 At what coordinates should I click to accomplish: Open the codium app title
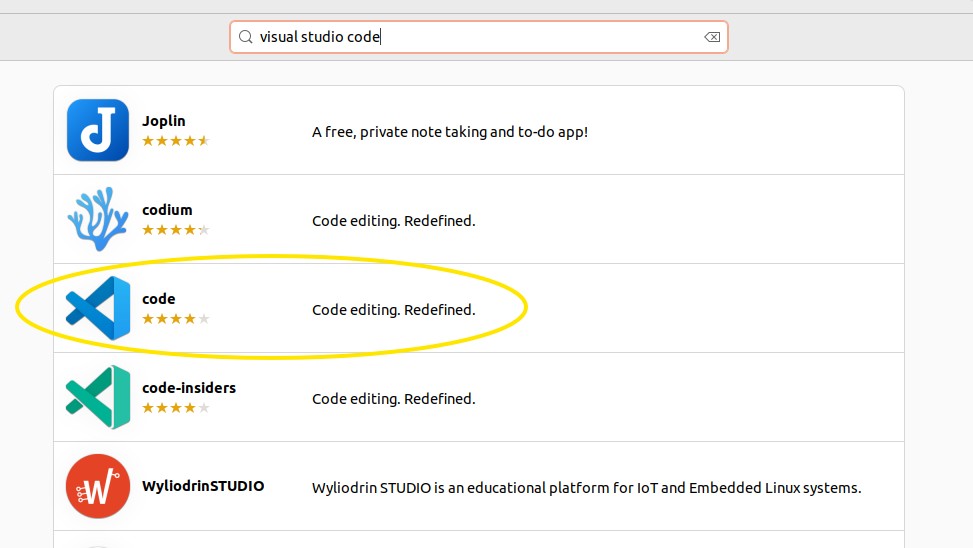tap(167, 210)
